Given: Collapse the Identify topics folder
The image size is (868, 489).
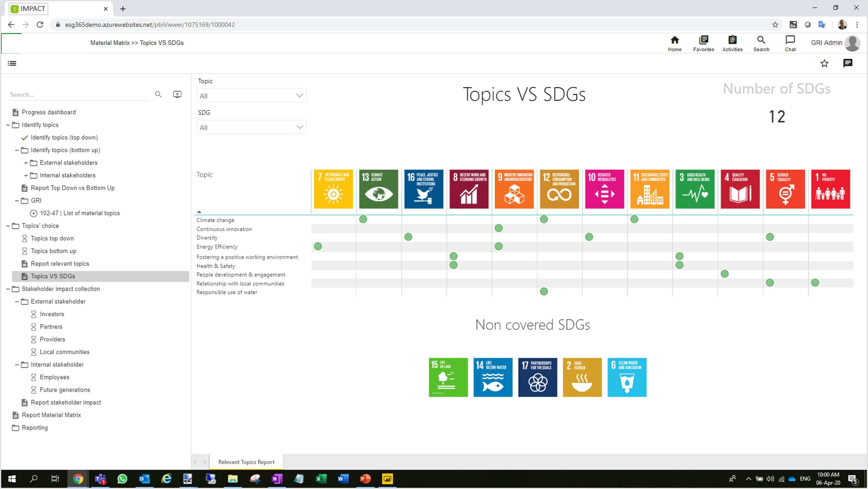Looking at the screenshot, I should 8,125.
